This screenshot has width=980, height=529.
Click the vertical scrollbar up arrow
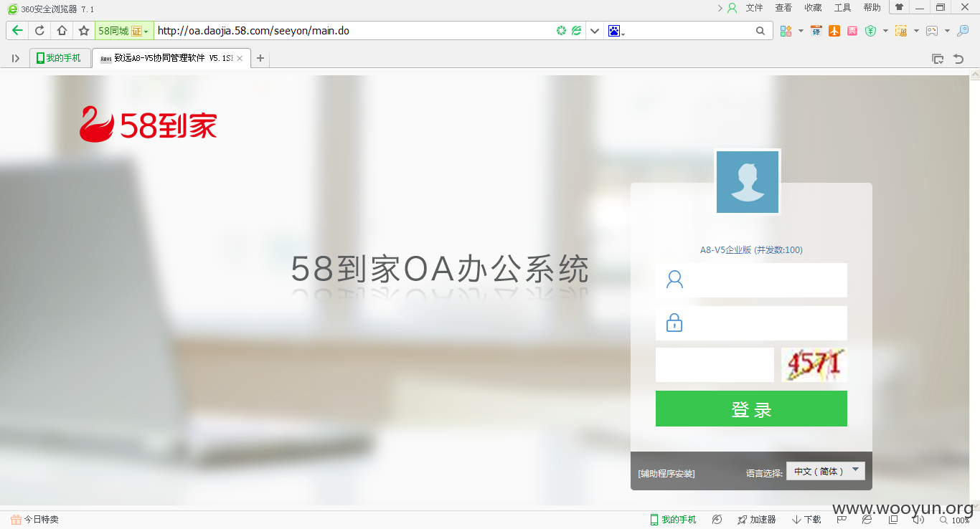coord(974,74)
